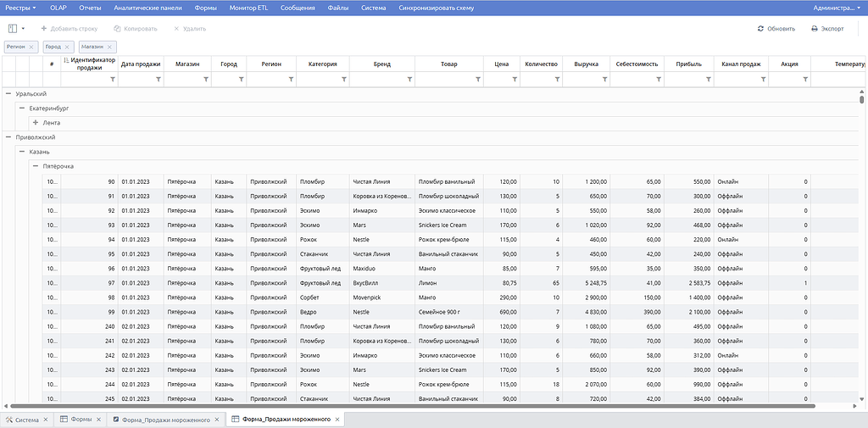Collapse the Казань city group
868x428 pixels.
click(x=22, y=151)
